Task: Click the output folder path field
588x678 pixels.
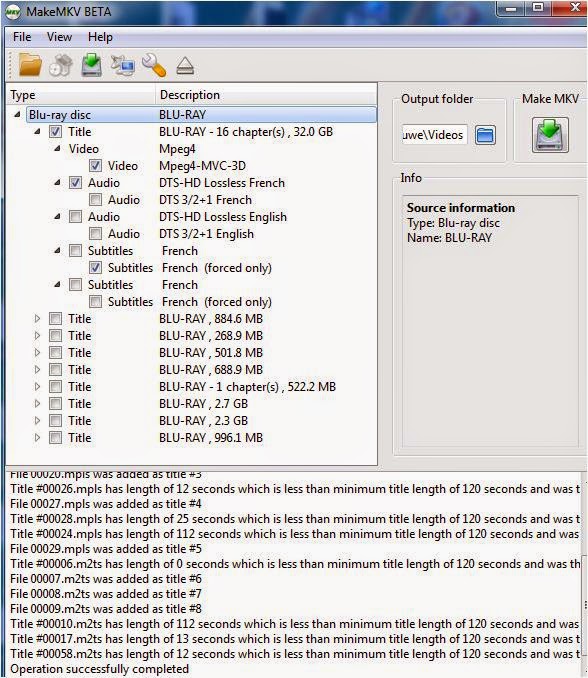Action: (434, 134)
